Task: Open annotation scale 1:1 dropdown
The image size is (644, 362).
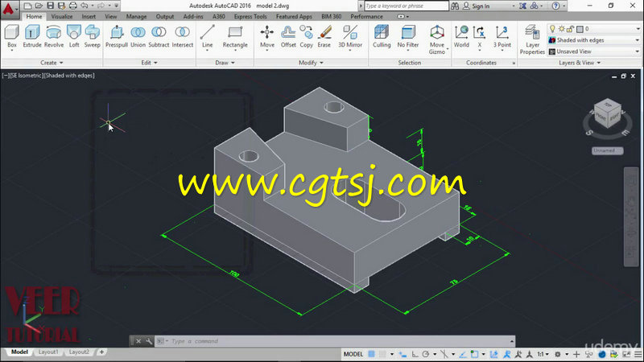Action: (x=543, y=354)
